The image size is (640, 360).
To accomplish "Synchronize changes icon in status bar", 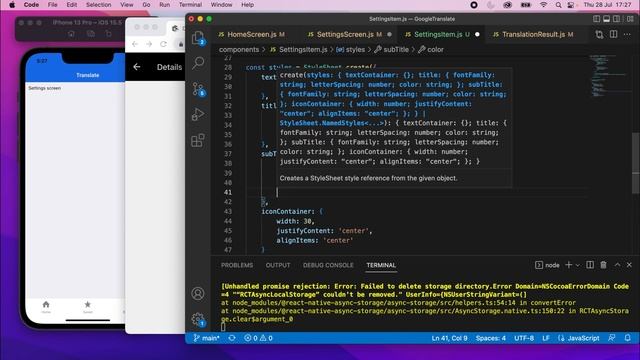I will (x=232, y=338).
